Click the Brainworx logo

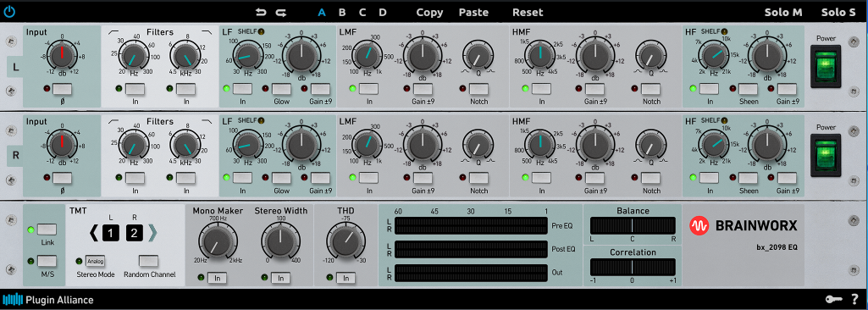[x=743, y=225]
